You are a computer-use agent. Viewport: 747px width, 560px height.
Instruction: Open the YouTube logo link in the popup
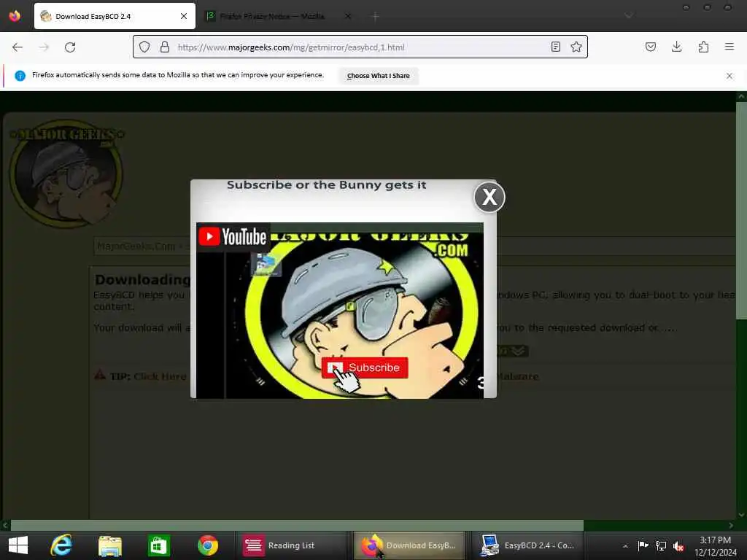click(x=233, y=237)
